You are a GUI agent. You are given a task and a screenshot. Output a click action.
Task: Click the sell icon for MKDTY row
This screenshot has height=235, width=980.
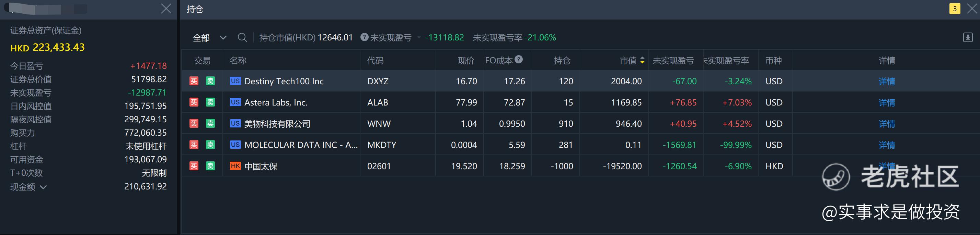[210, 145]
